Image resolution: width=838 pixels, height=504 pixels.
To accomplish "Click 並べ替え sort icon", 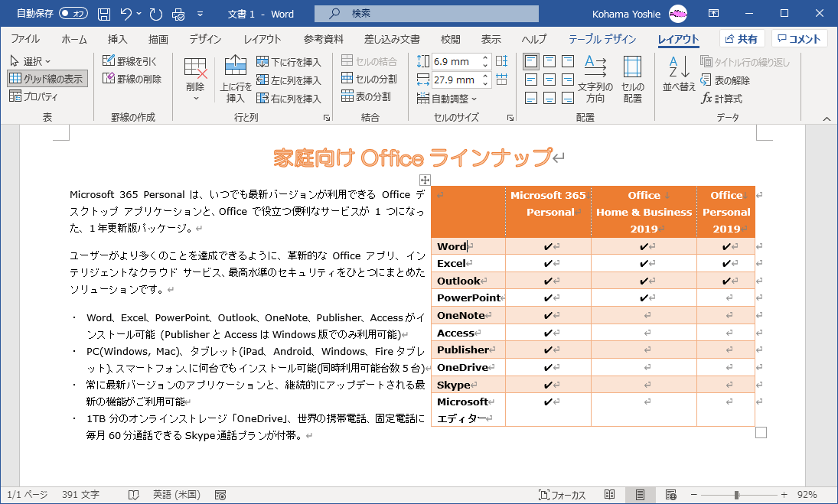I will click(679, 73).
